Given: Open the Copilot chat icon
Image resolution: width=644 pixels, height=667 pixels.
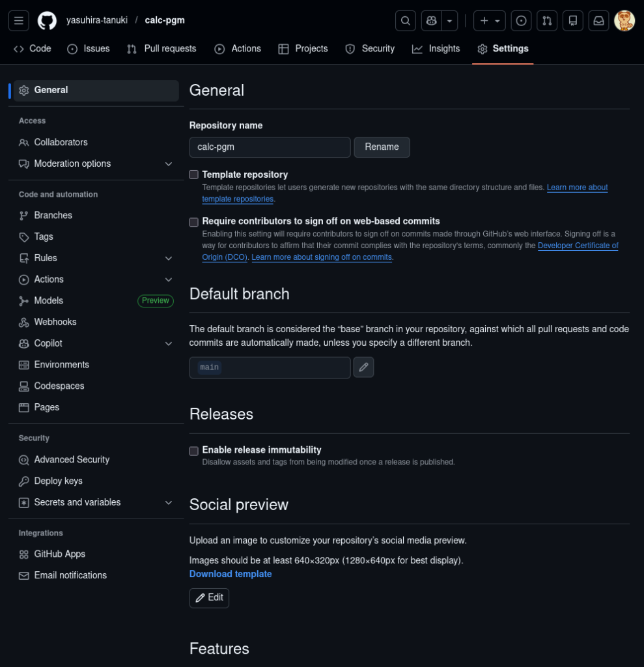Looking at the screenshot, I should point(431,21).
